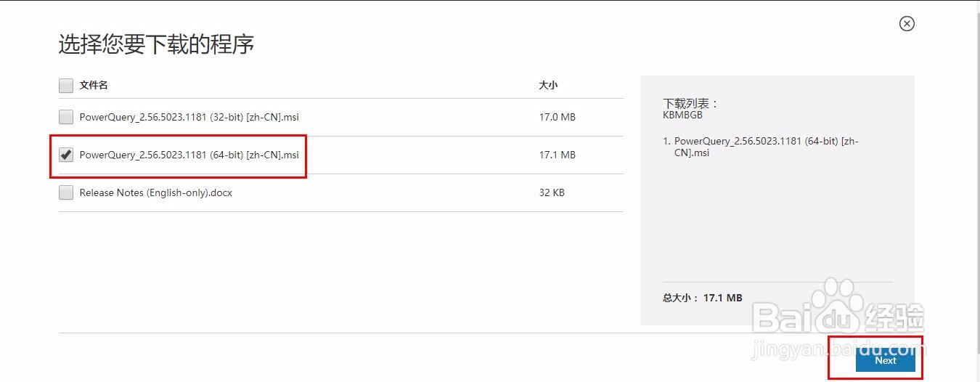Click the PowerQuery 32-bit file name
Viewport: 980px width, 382px height.
189,117
